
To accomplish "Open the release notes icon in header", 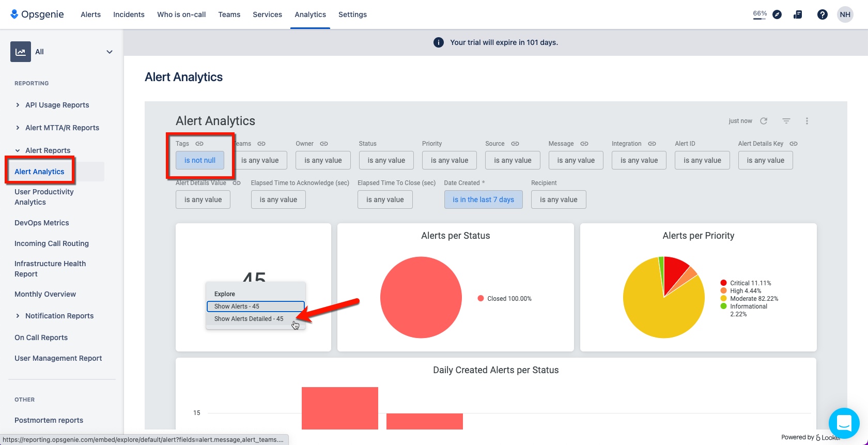I will (798, 14).
